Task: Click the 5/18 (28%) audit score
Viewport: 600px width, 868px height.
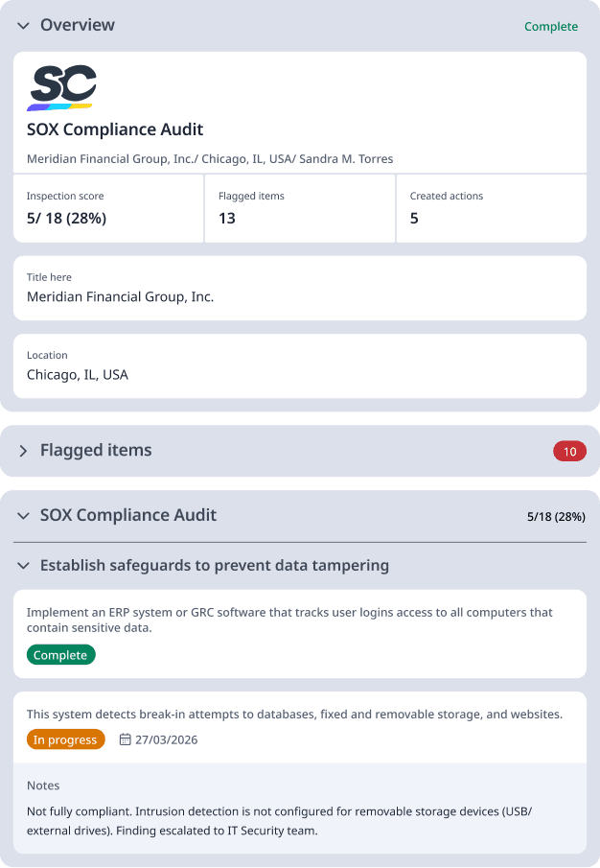Action: (x=557, y=515)
